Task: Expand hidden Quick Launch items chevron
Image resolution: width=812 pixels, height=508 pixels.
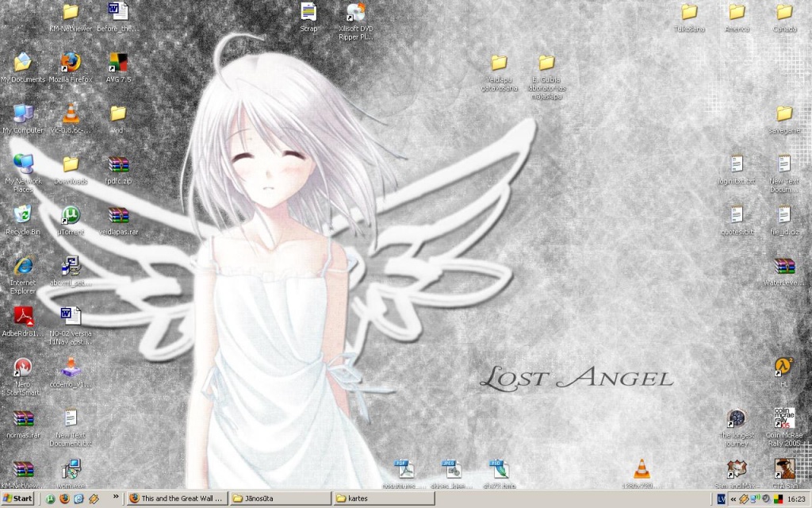Action: [116, 497]
